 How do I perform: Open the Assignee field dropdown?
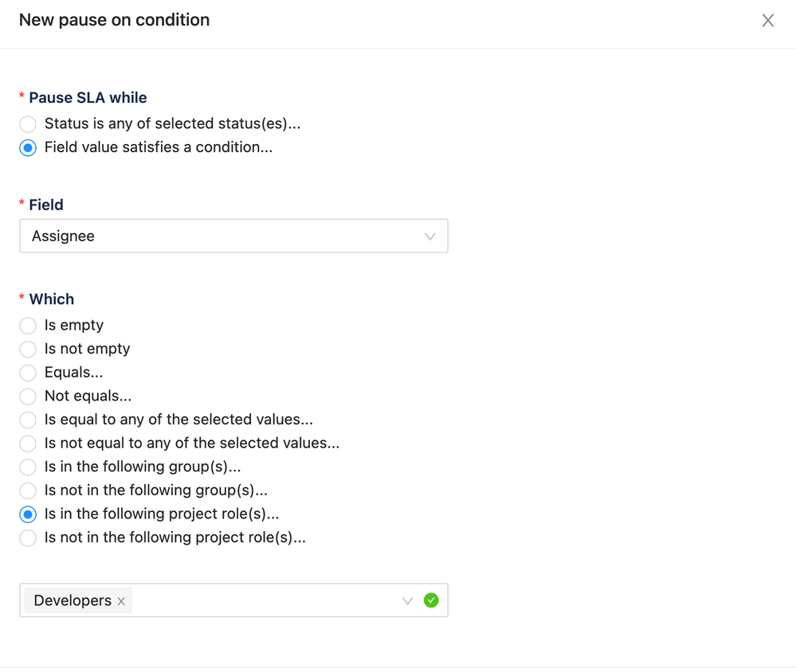pos(223,236)
